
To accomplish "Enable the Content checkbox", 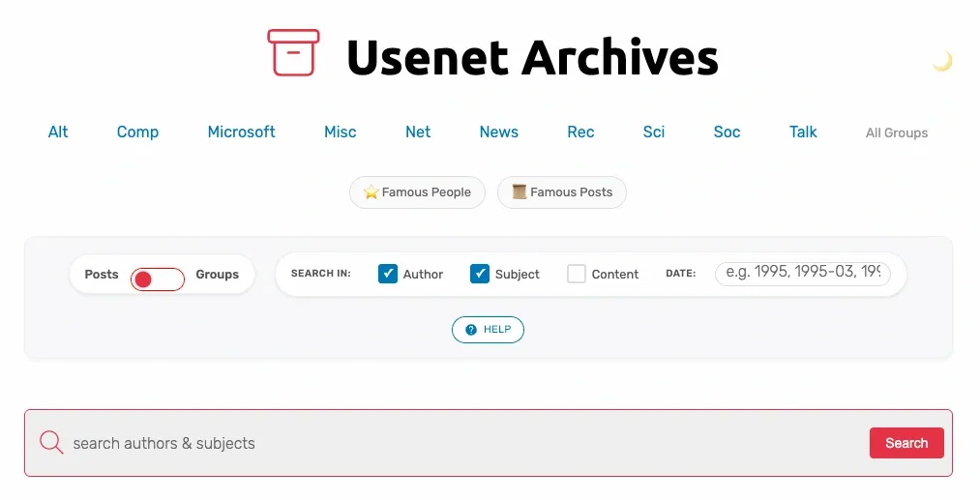I will coord(577,274).
